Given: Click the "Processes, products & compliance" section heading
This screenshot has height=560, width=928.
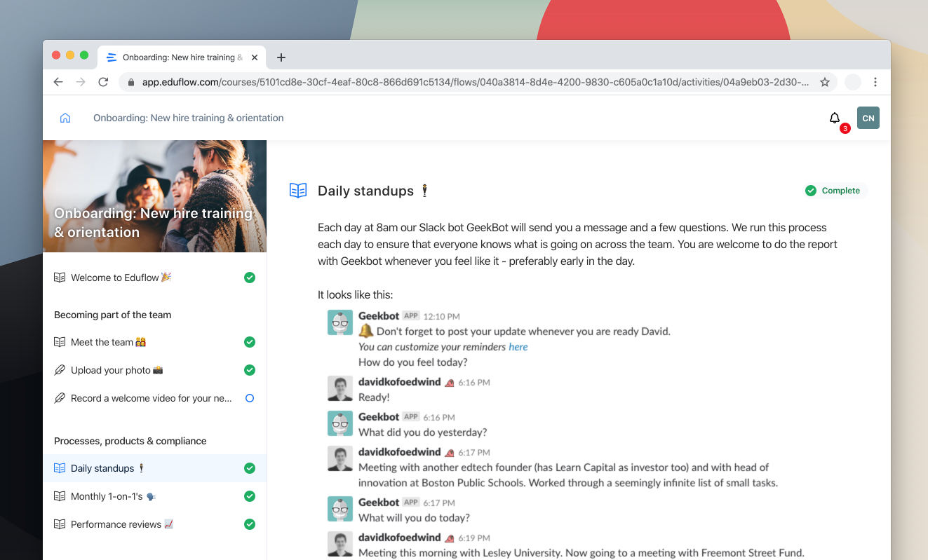Looking at the screenshot, I should (x=130, y=441).
